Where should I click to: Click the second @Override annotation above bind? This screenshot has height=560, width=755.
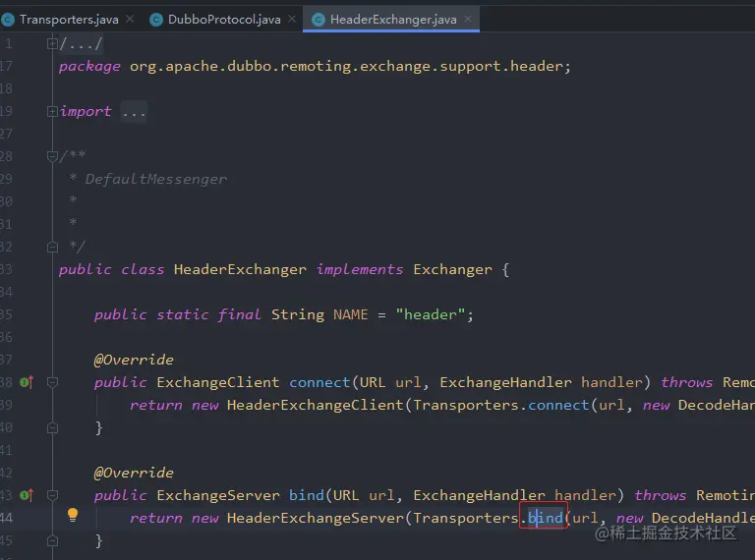(x=134, y=473)
